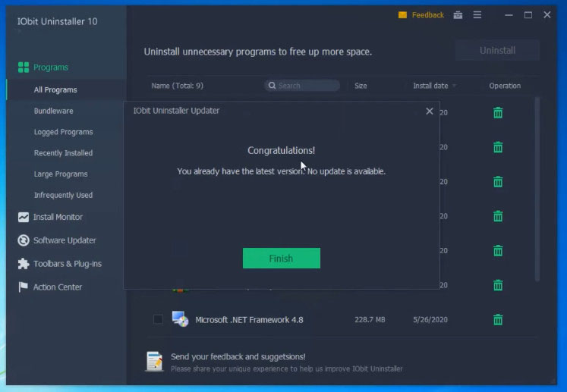567x392 pixels.
Task: Click the Action Center flag icon
Action: 23,287
